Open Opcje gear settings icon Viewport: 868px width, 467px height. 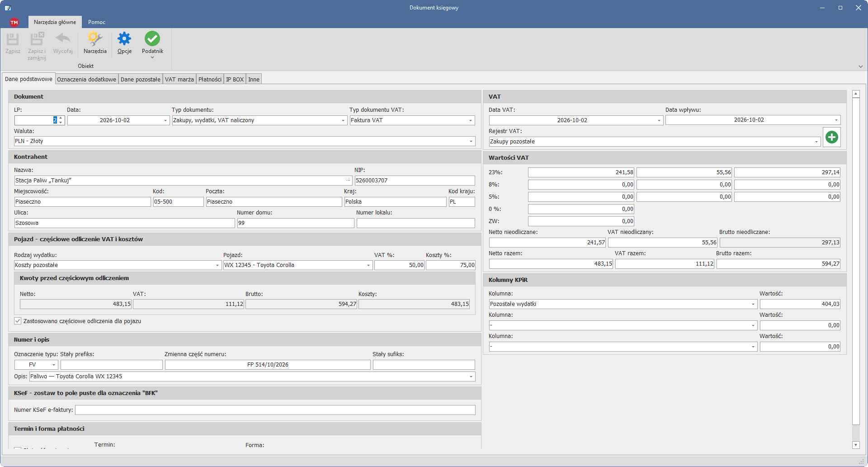click(124, 39)
